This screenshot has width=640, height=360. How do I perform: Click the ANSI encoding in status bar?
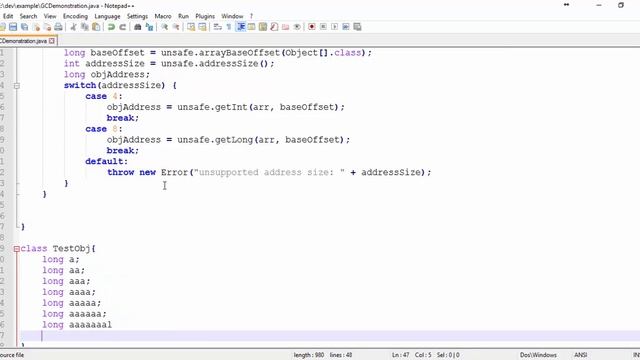pyautogui.click(x=580, y=355)
